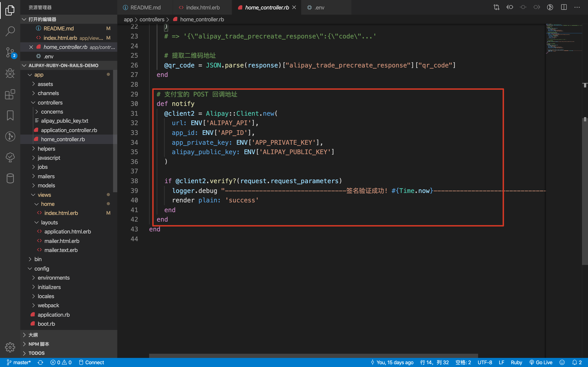
Task: Click the Connect button in status bar
Action: (92, 362)
